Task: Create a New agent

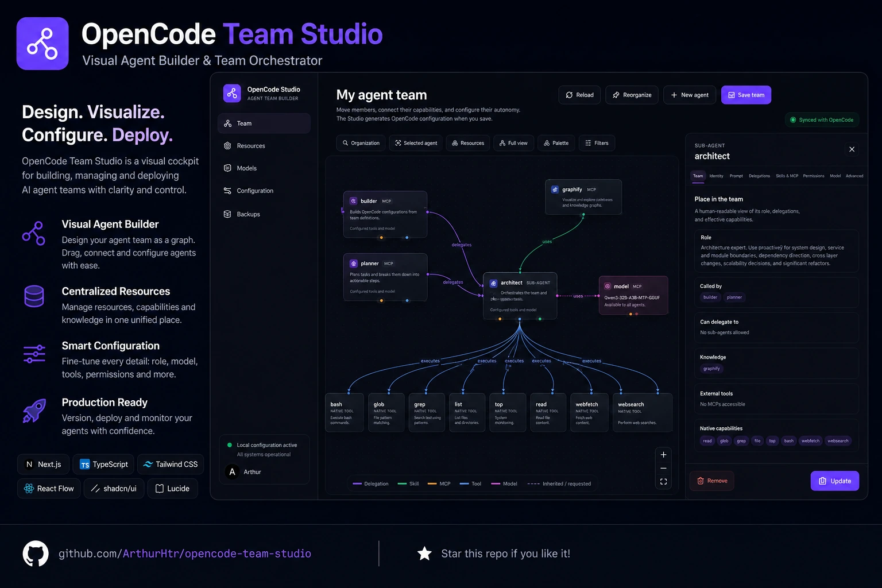Action: (690, 95)
